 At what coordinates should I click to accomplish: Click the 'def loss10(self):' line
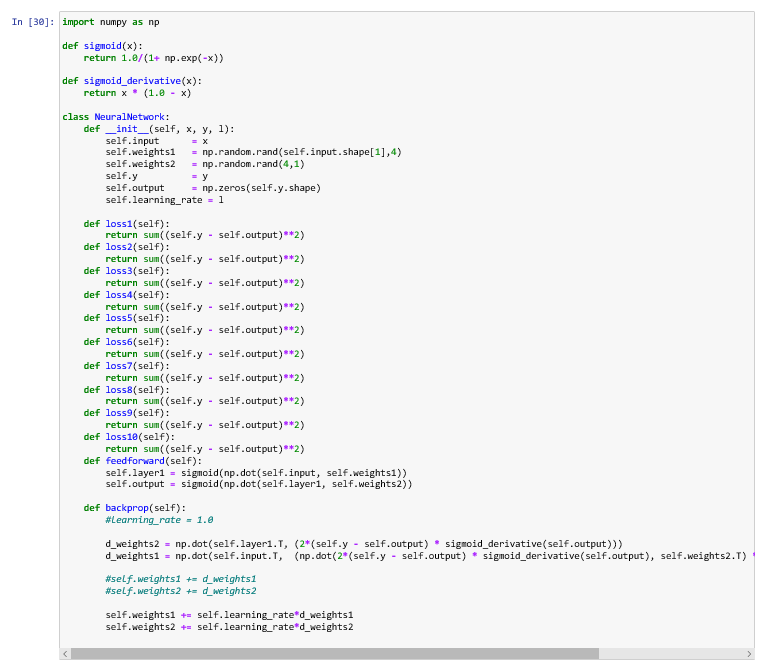click(x=129, y=437)
